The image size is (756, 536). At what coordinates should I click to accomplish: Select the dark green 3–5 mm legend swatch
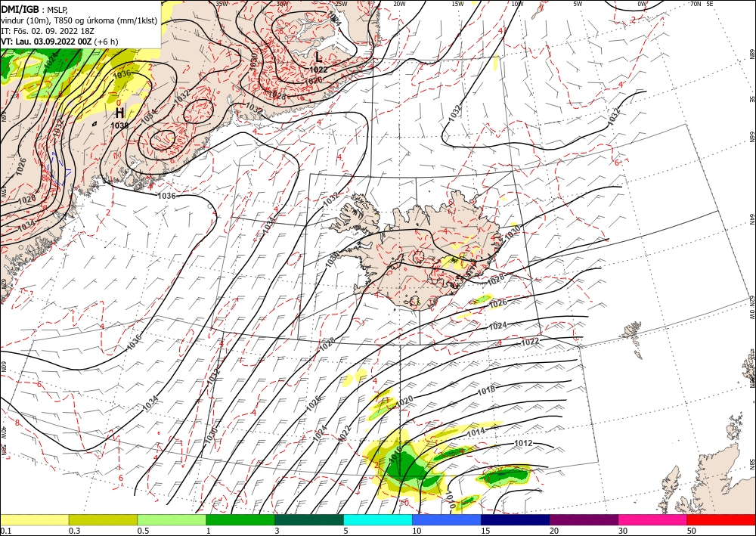point(309,519)
